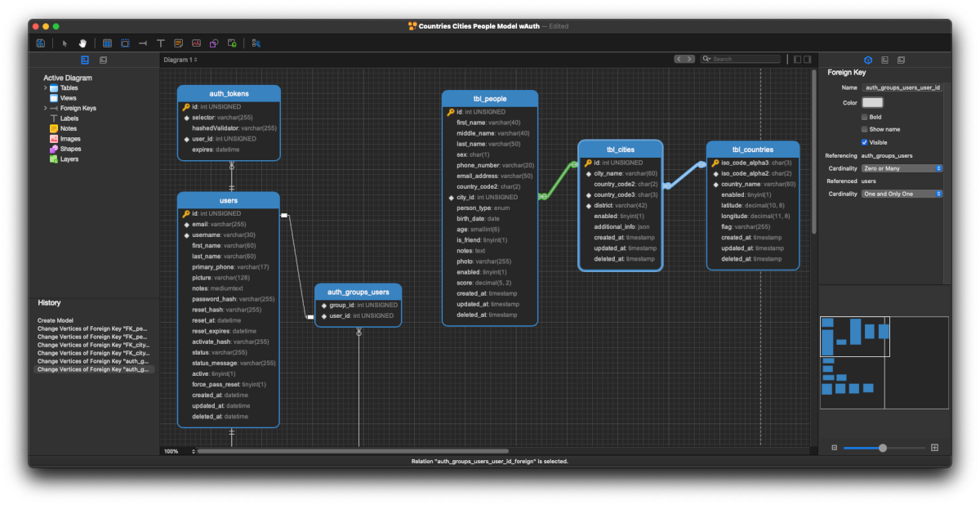Select Create Model in History list

56,320
